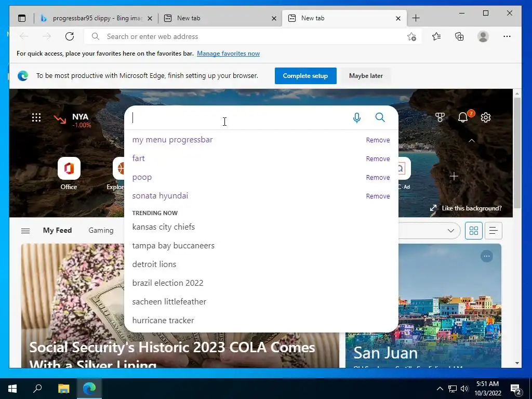Open Social Security COLA news card
This screenshot has width=532, height=399.
point(180,305)
